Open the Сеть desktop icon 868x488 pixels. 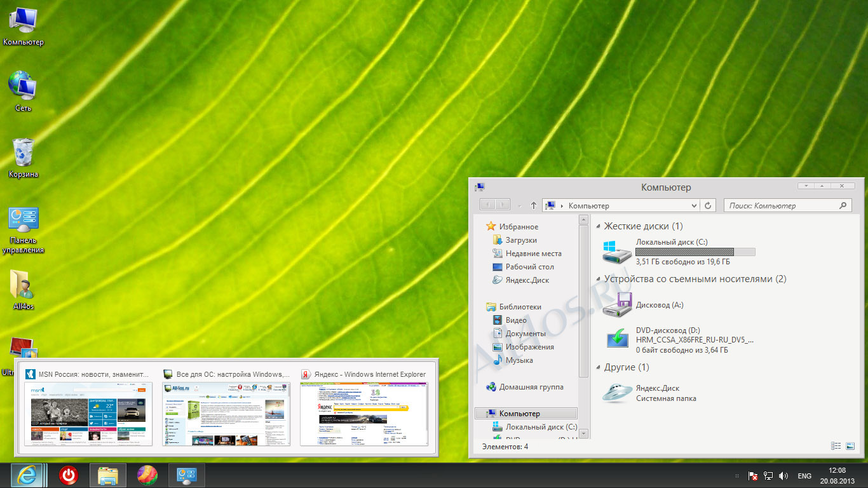[23, 91]
